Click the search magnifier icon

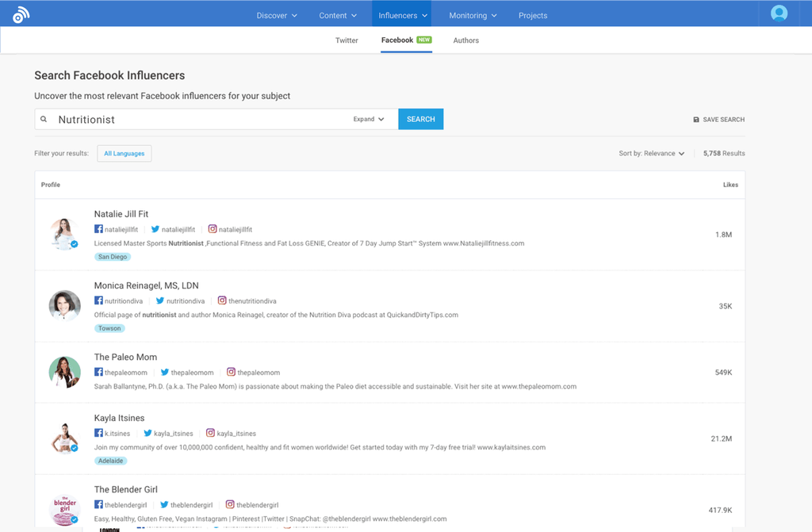click(x=44, y=119)
